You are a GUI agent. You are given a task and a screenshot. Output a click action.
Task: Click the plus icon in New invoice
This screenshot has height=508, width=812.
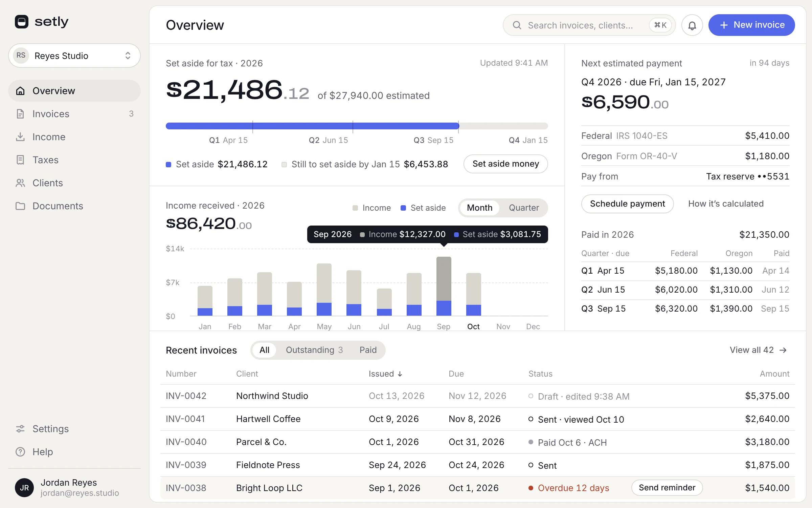point(724,25)
